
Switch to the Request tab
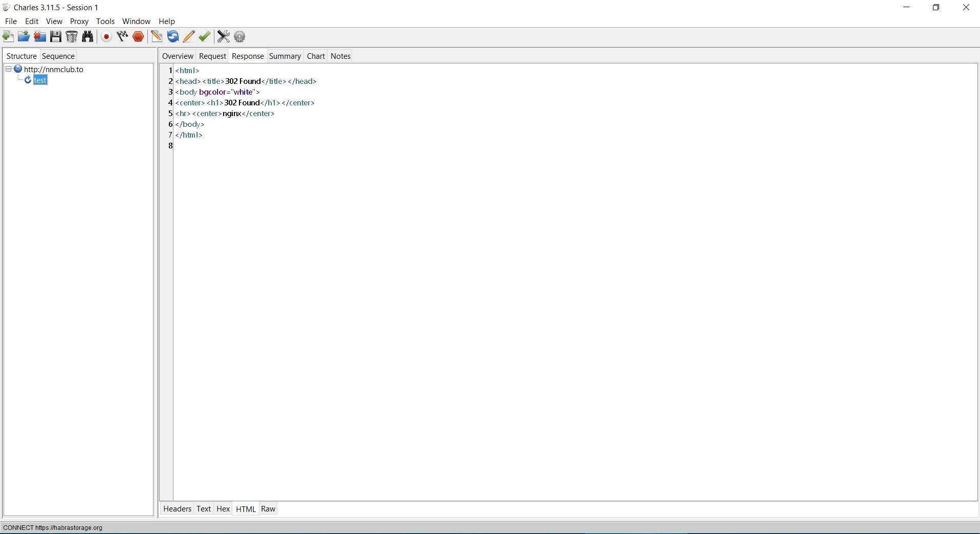[212, 56]
